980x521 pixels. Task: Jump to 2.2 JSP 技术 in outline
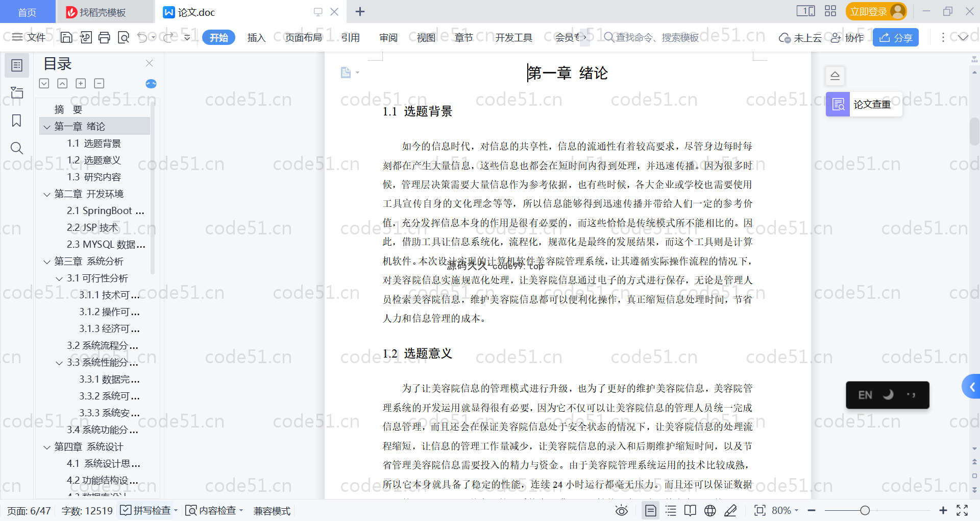pyautogui.click(x=92, y=228)
